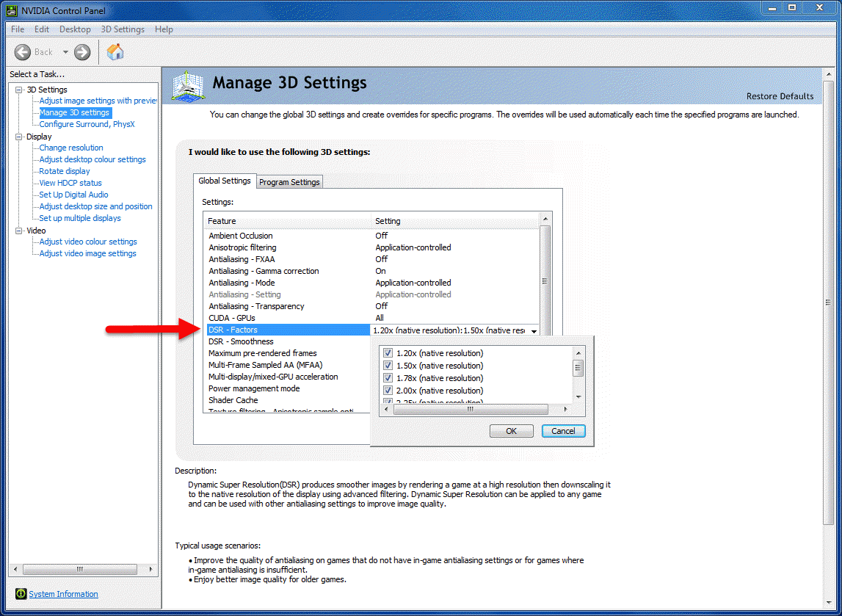Viewport: 842px width, 616px height.
Task: Open Change resolution task
Action: point(71,148)
